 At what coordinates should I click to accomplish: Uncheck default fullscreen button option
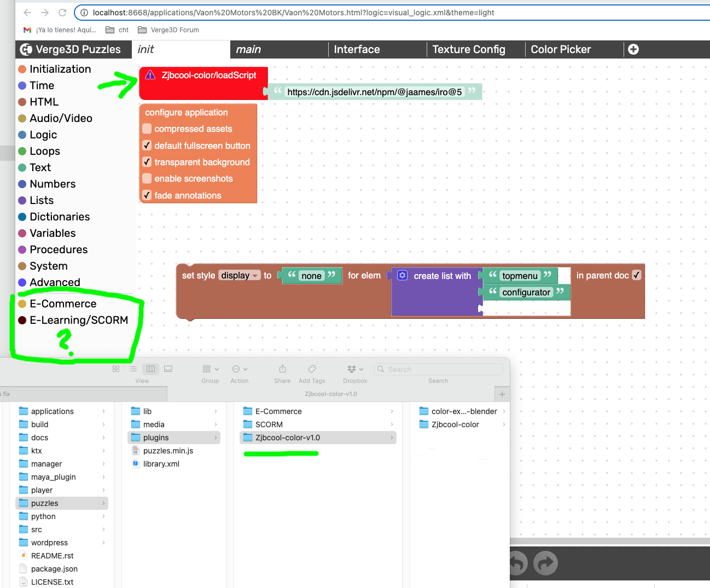pos(147,145)
